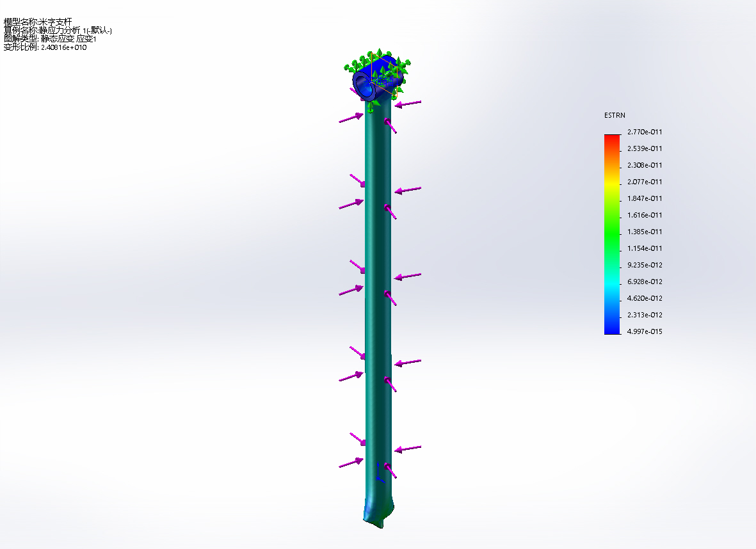Select the legend value 2.077e-011
Screen dimensions: 756x549
(x=645, y=182)
